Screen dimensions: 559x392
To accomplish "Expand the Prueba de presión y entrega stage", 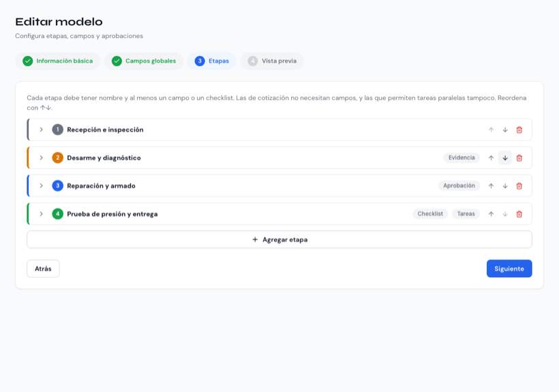I will [42, 214].
